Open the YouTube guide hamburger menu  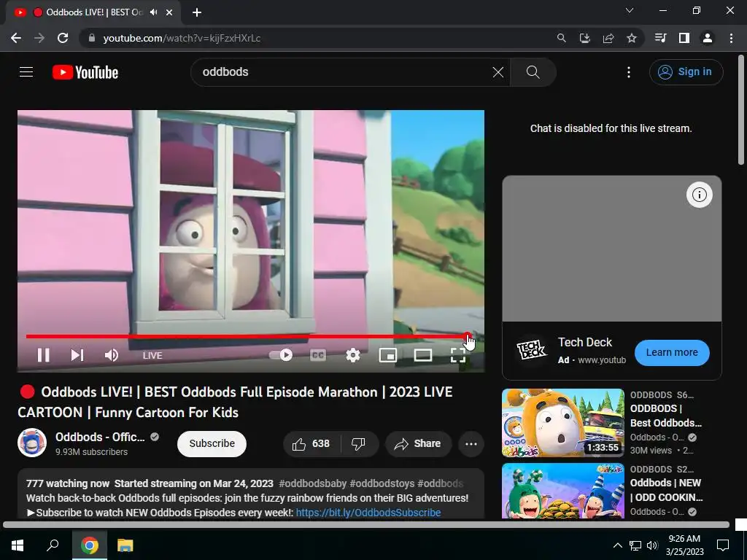pos(26,72)
